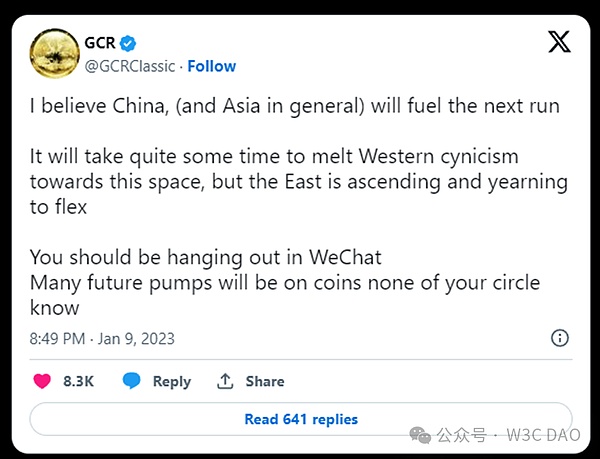The height and width of the screenshot is (459, 600).
Task: Click the reply speech bubble icon
Action: point(131,381)
